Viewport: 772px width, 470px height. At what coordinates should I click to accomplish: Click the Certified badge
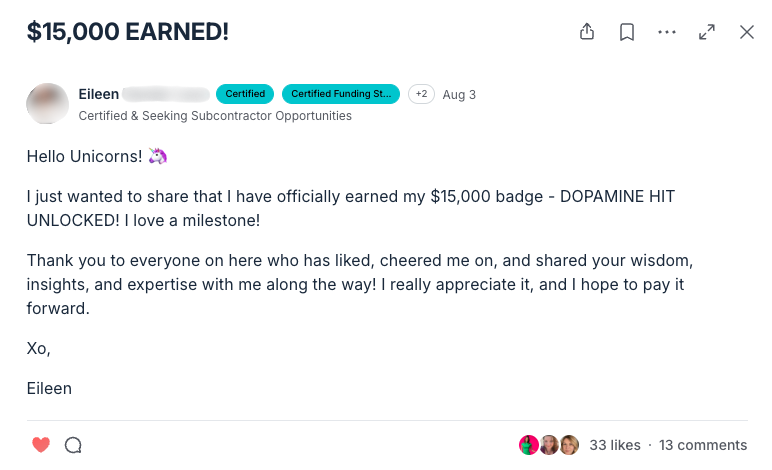point(245,94)
